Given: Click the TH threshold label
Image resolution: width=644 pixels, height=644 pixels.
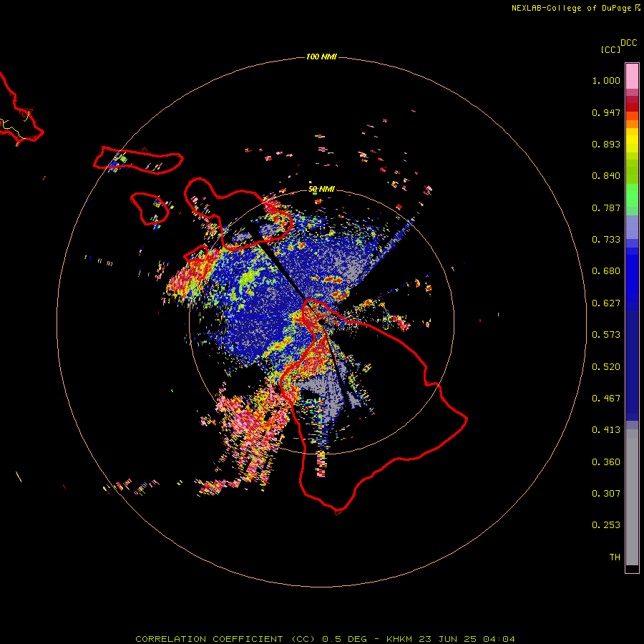Looking at the screenshot, I should 615,557.
